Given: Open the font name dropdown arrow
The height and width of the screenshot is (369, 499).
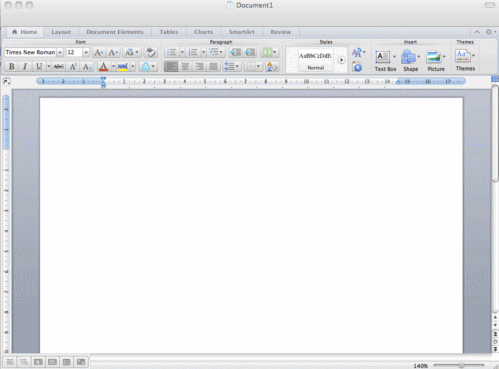Looking at the screenshot, I should pyautogui.click(x=60, y=52).
